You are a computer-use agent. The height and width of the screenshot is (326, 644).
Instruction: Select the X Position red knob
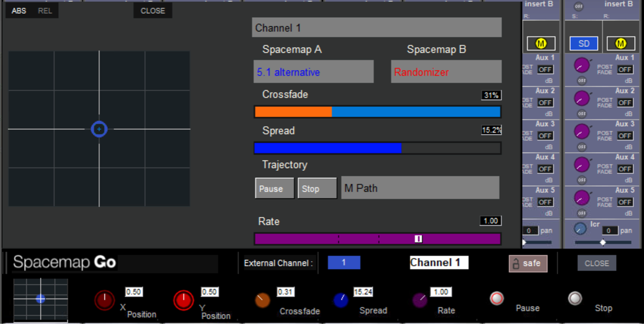tap(104, 300)
